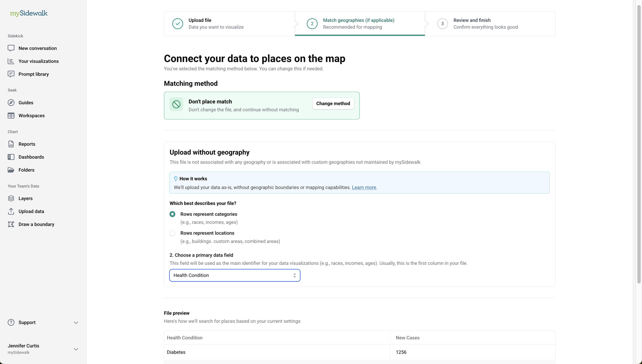Image resolution: width=642 pixels, height=364 pixels.
Task: Open the Workspaces table icon
Action: tap(11, 116)
